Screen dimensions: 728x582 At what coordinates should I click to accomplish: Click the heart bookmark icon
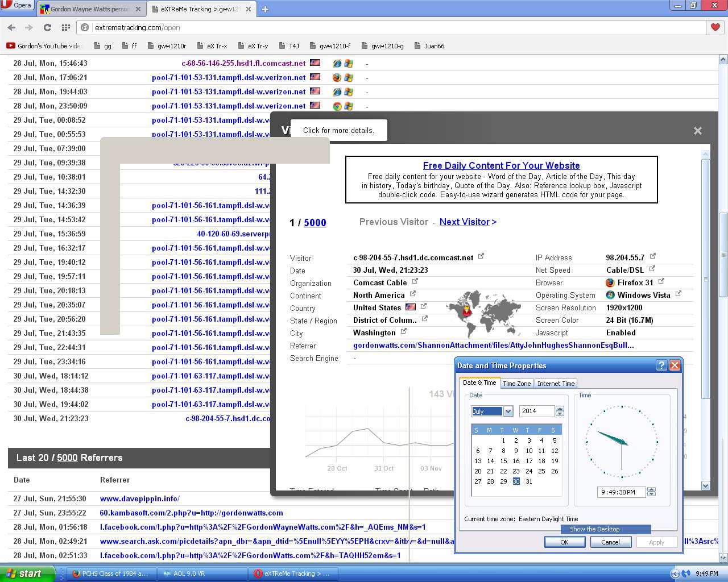pos(715,27)
